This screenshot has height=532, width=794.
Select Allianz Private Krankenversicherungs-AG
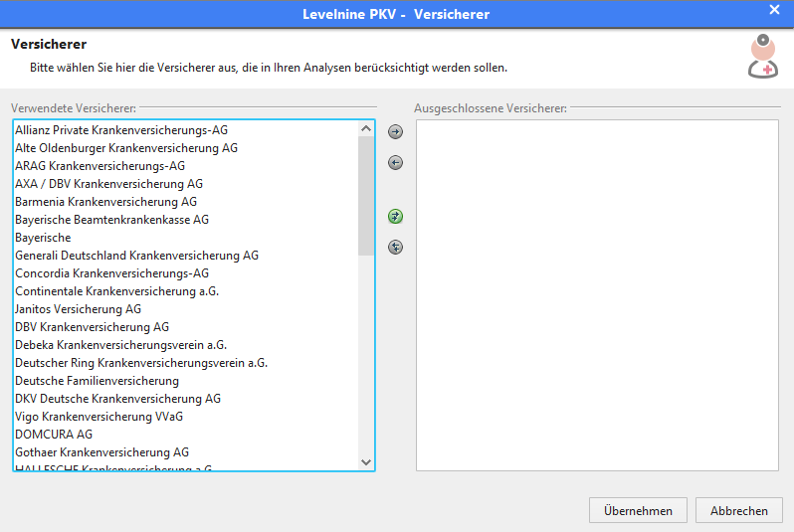point(186,130)
